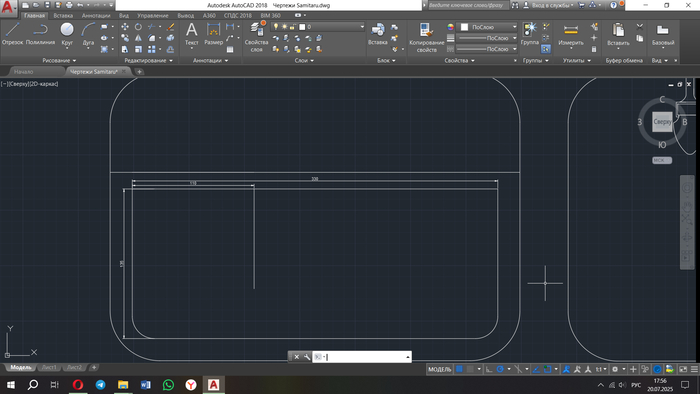The height and width of the screenshot is (394, 700).
Task: Activate the Rotate tool in Редактирование
Action: (x=138, y=27)
